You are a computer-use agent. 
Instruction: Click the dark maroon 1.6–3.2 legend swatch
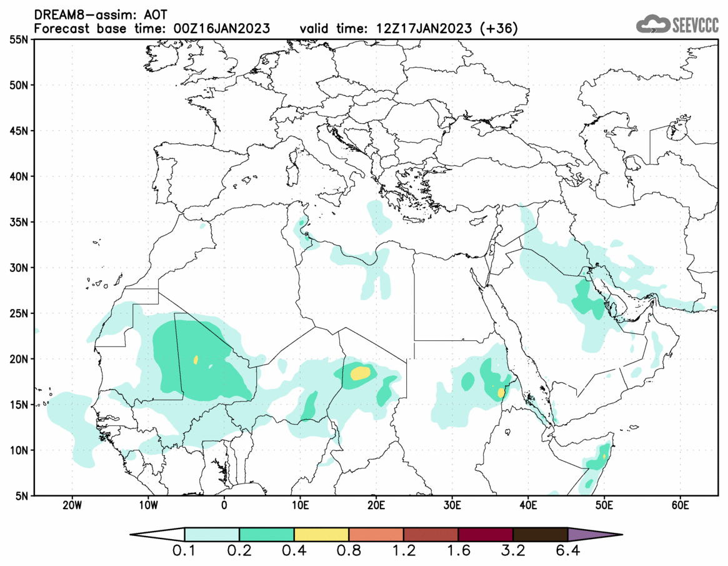486,534
